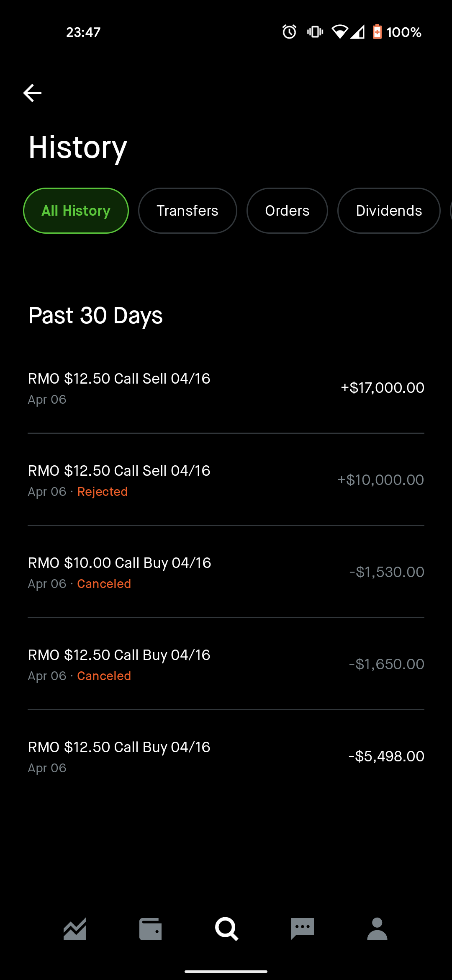Tap the alarm clock status icon

[x=289, y=32]
